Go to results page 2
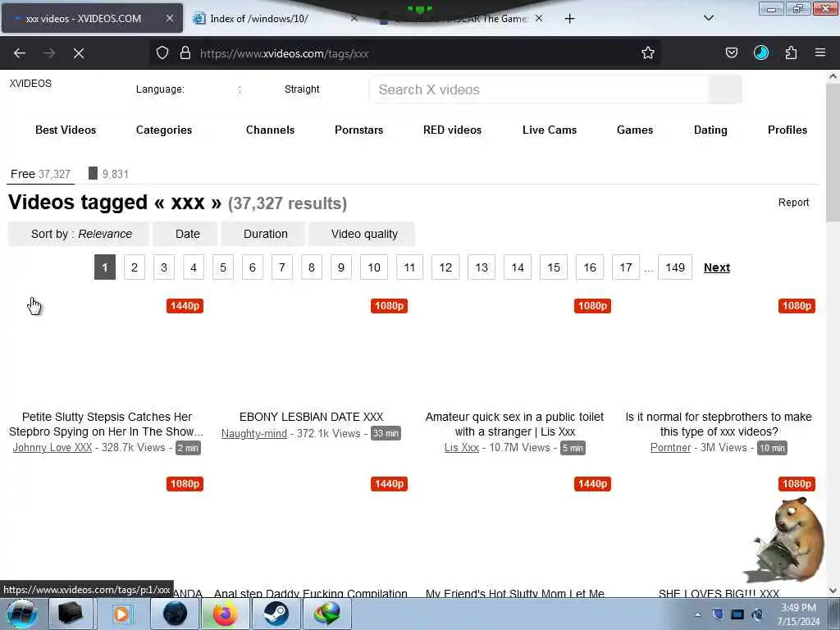 click(x=135, y=267)
